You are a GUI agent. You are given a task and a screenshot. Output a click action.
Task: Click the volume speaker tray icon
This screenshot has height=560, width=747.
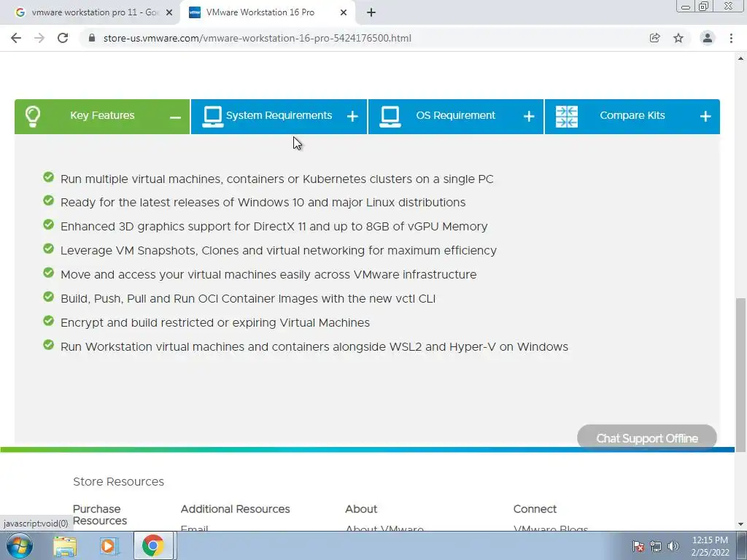point(673,546)
